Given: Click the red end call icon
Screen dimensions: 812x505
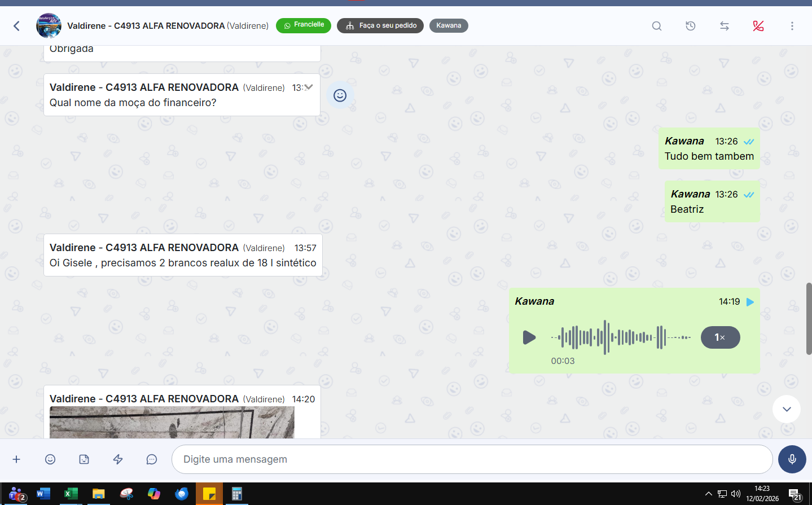Looking at the screenshot, I should click(x=758, y=26).
